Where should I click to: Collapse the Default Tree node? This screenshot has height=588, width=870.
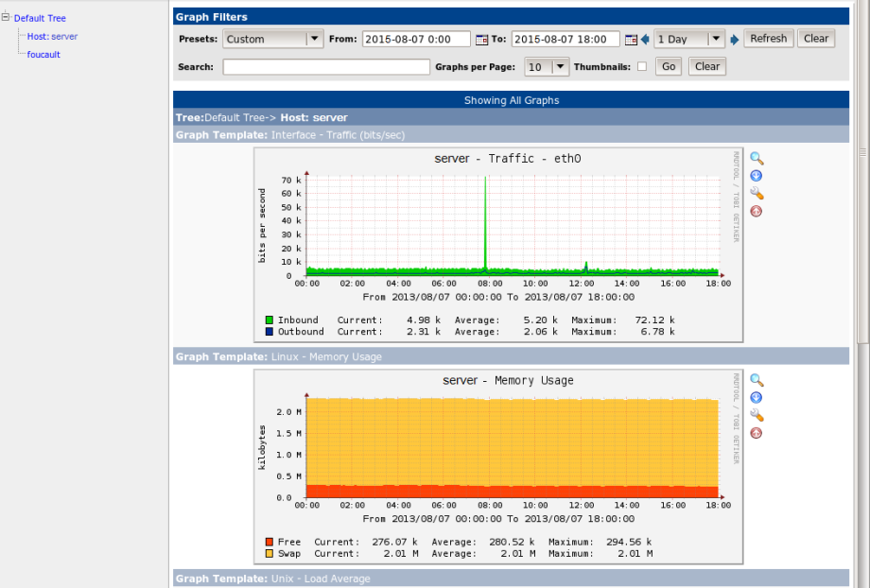[6, 17]
